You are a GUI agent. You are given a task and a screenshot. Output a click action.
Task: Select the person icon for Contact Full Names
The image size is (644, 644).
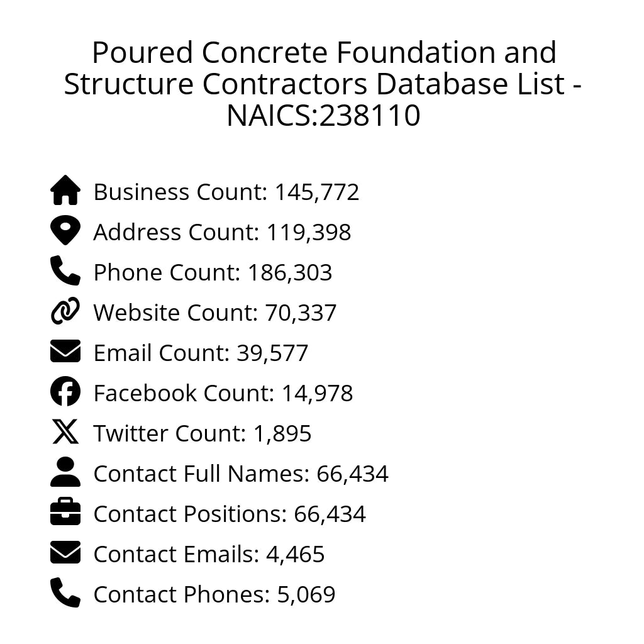click(x=65, y=472)
